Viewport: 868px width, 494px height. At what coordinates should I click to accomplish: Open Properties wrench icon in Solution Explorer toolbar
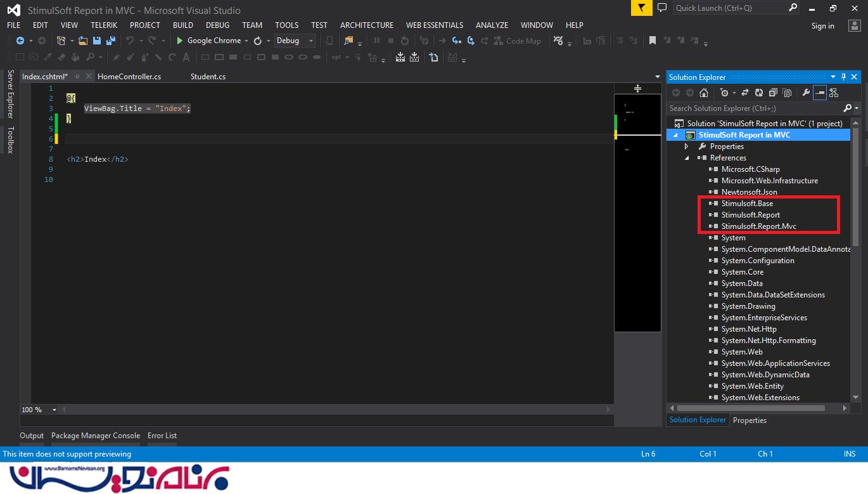[805, 93]
